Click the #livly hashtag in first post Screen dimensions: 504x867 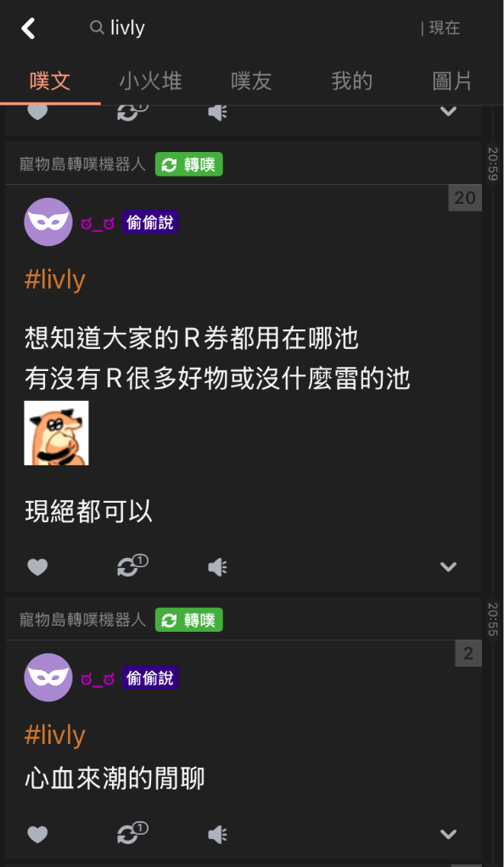[54, 279]
